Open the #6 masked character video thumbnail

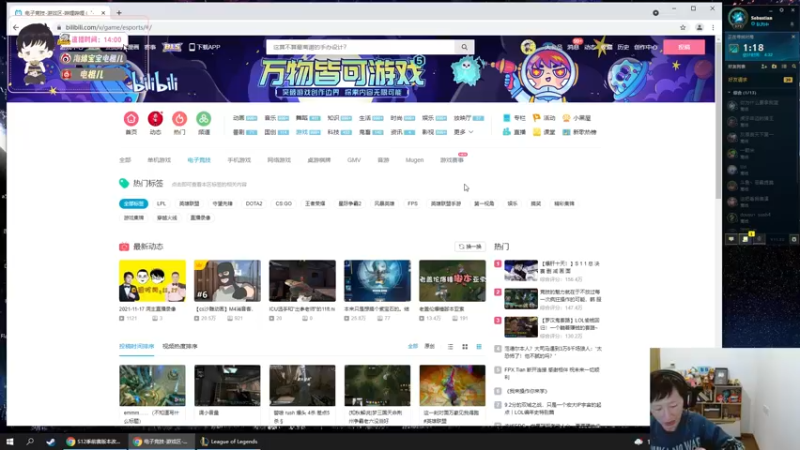[x=227, y=281]
